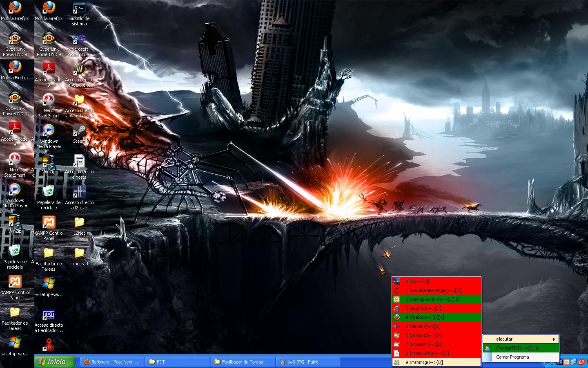The width and height of the screenshot is (588, 368).
Task: Expand the ejecutar submenu
Action: click(521, 339)
